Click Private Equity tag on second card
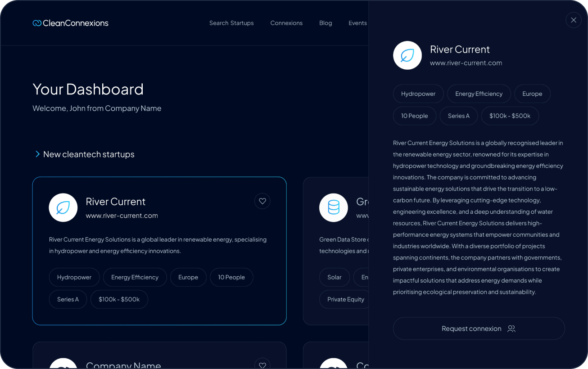 point(344,299)
